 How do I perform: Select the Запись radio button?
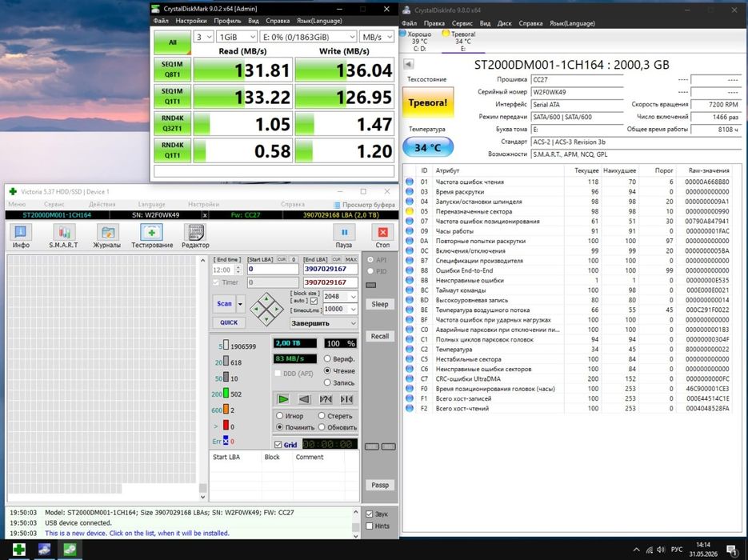click(x=327, y=382)
